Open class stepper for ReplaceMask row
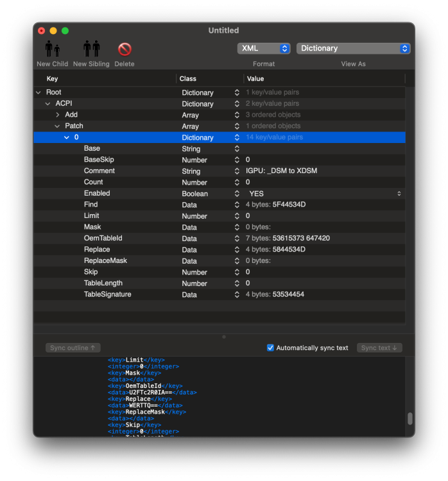 tap(237, 261)
